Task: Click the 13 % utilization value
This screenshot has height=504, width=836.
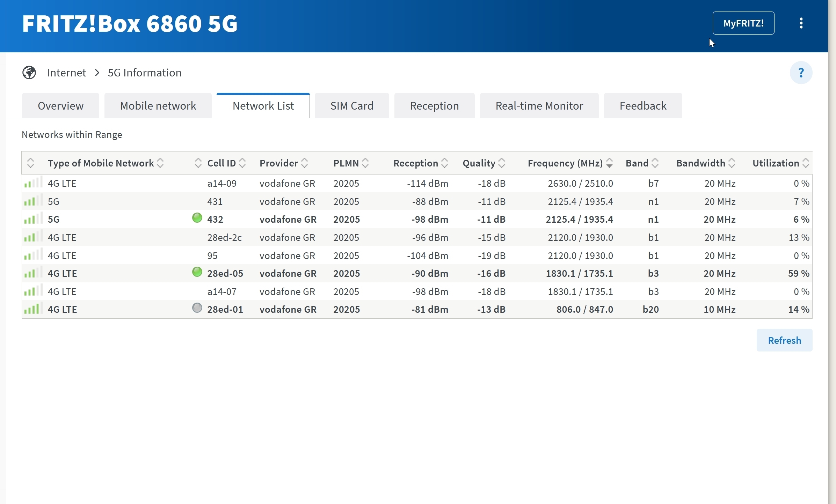Action: click(x=799, y=237)
